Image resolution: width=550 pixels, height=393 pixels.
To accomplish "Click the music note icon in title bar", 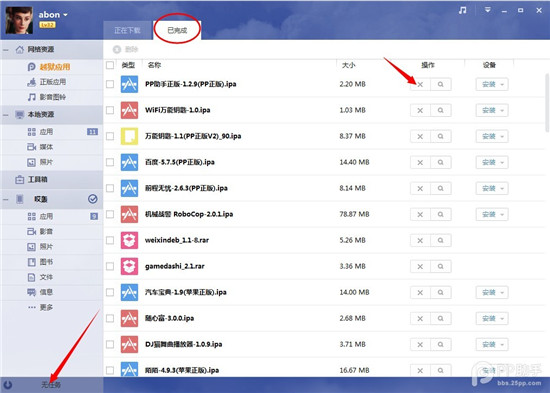I will tap(463, 11).
